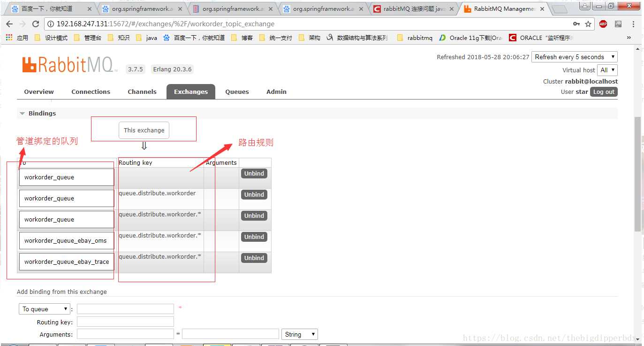
Task: Select the RabbitMQ Management browser tab
Action: 503,9
